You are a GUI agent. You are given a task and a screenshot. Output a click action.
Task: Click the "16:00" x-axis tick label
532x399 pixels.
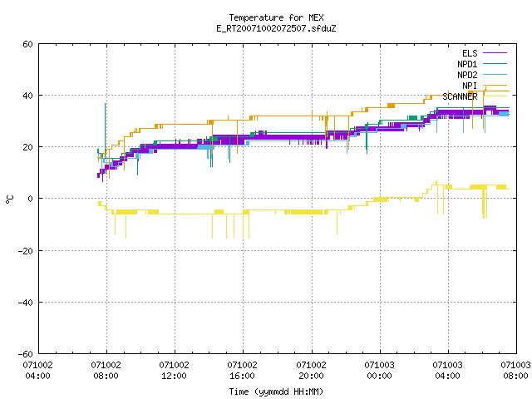(x=242, y=376)
